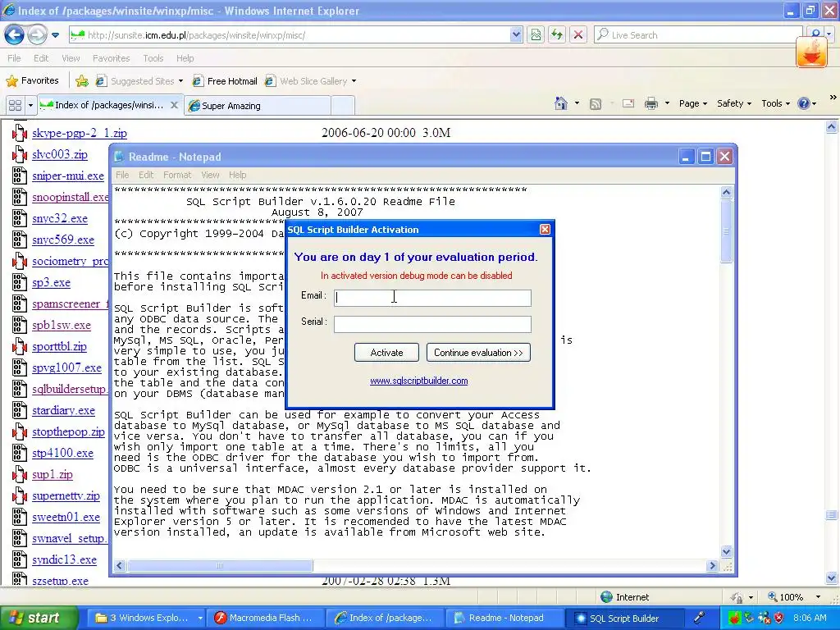Click Continue evaluation button
Screen dimensions: 840x630
pyautogui.click(x=478, y=353)
